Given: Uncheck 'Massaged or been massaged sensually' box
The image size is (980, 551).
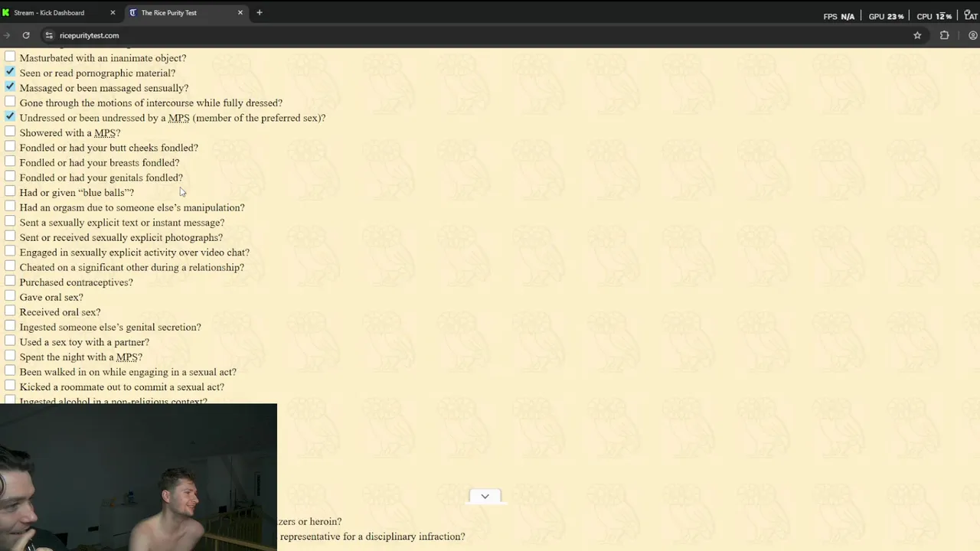Looking at the screenshot, I should point(10,87).
